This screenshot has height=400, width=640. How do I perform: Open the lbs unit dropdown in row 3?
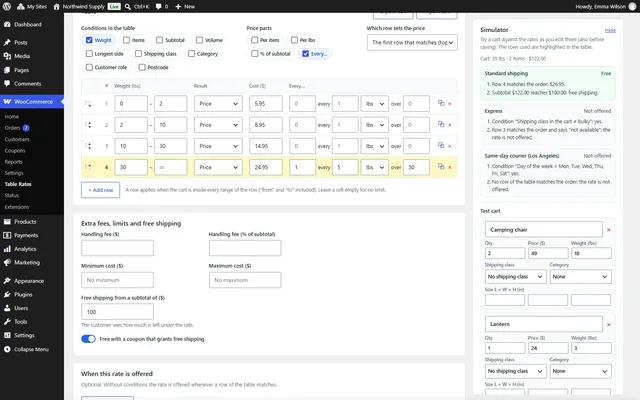(374, 146)
